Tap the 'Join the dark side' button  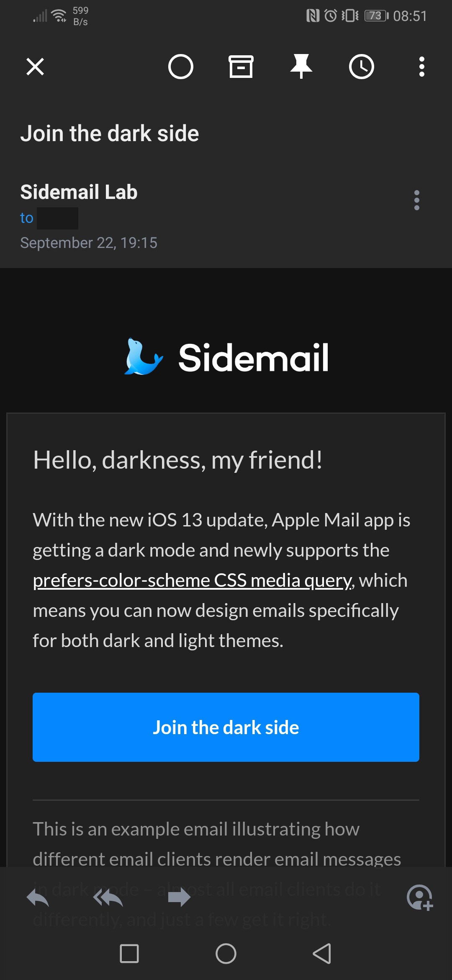[x=226, y=727]
